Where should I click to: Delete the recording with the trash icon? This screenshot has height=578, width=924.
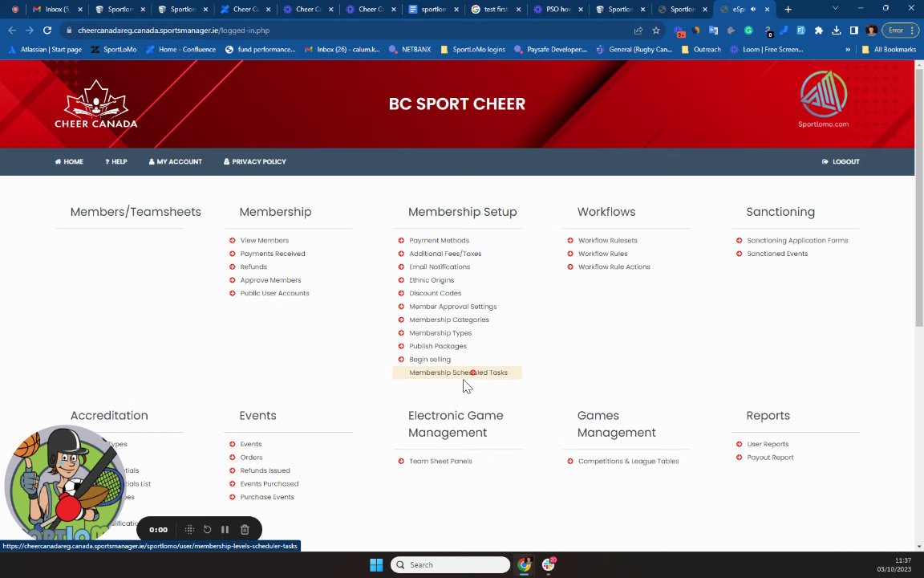tap(245, 530)
